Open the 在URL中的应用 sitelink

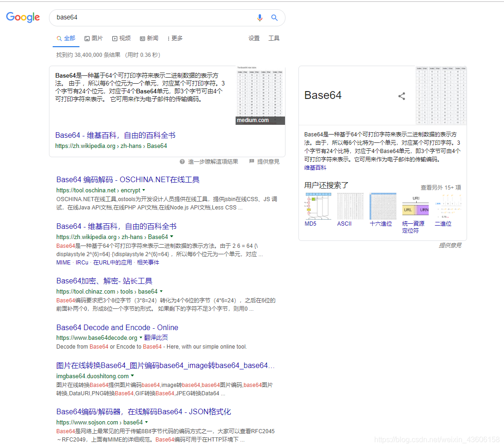(x=113, y=263)
